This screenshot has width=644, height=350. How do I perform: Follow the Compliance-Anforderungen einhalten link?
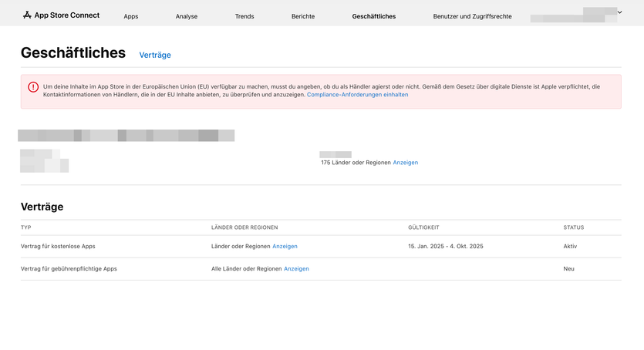click(357, 95)
